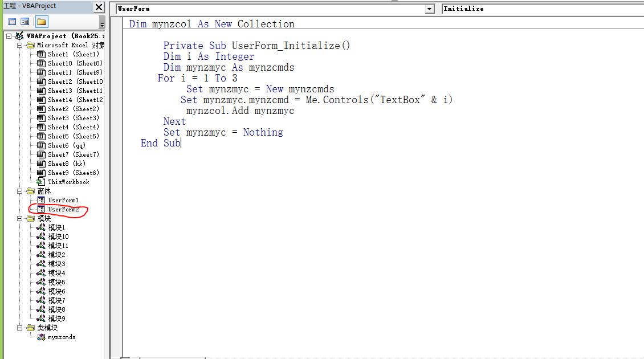644x359 pixels.
Task: Open the Initialize procedure dropdown
Action: pos(542,9)
